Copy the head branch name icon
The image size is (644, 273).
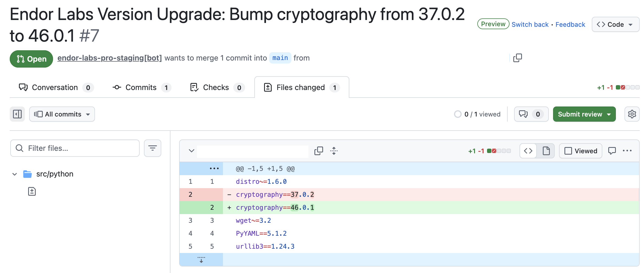[x=517, y=58]
